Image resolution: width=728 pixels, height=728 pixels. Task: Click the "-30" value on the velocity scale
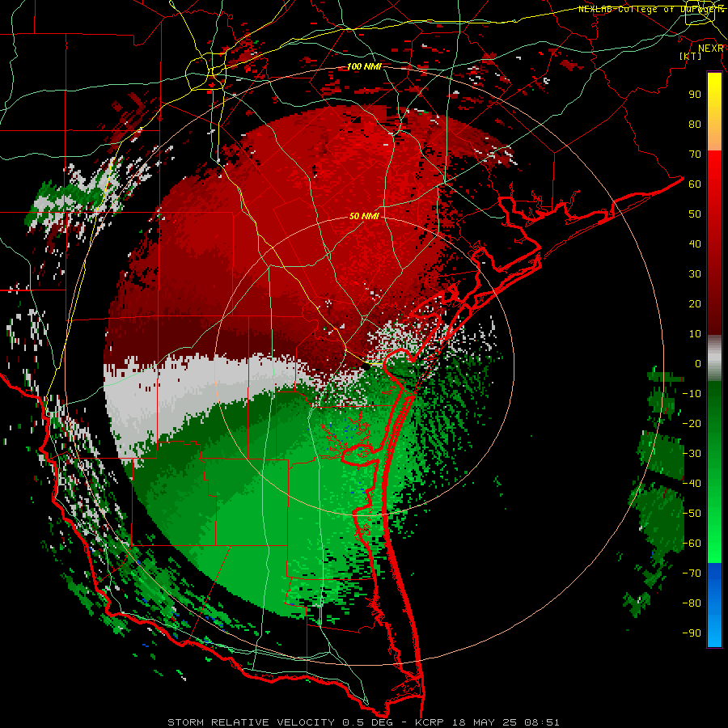692,454
